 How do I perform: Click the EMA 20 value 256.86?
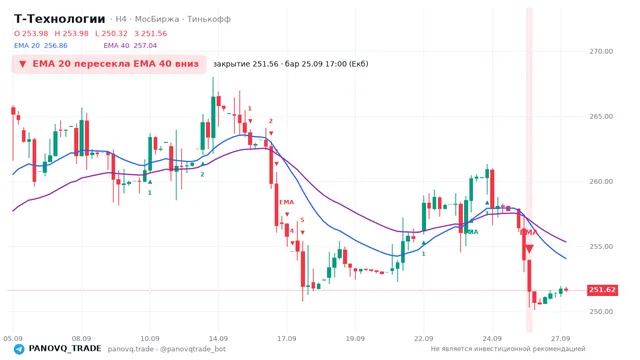[56, 46]
